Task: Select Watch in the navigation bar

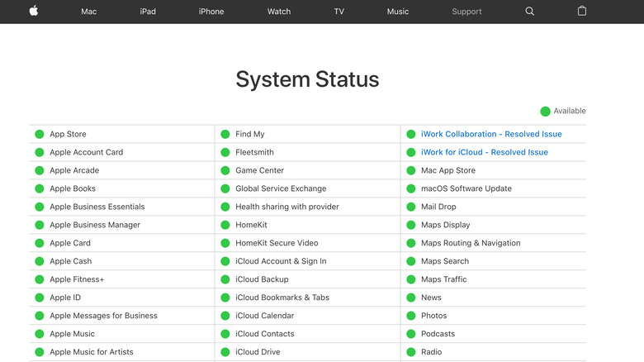Action: point(279,12)
